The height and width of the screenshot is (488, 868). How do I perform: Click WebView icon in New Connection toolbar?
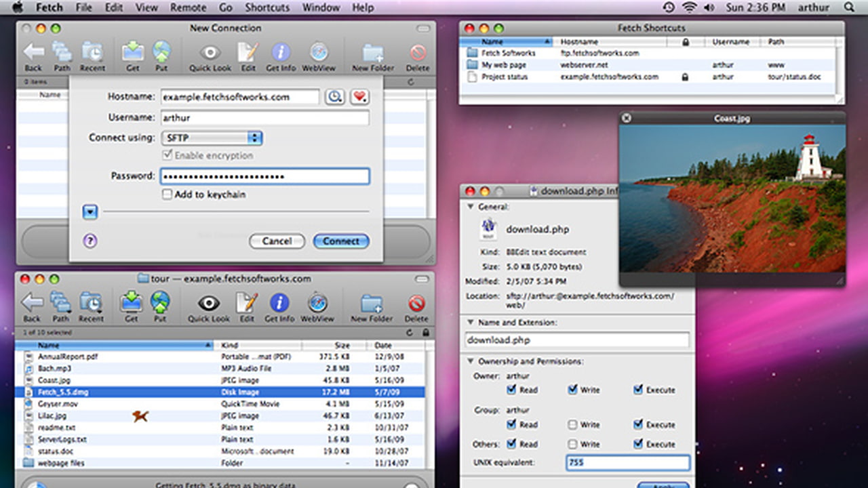319,52
